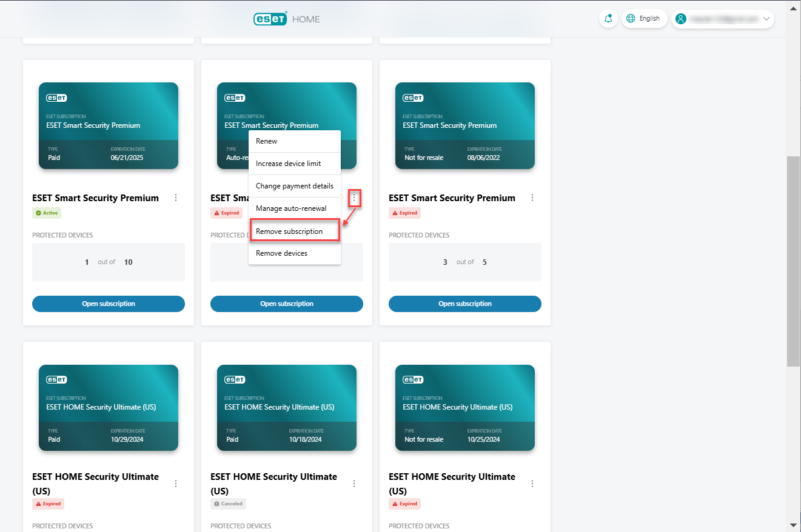Select Change payment details
Viewport: 801px width, 532px height.
pos(295,186)
